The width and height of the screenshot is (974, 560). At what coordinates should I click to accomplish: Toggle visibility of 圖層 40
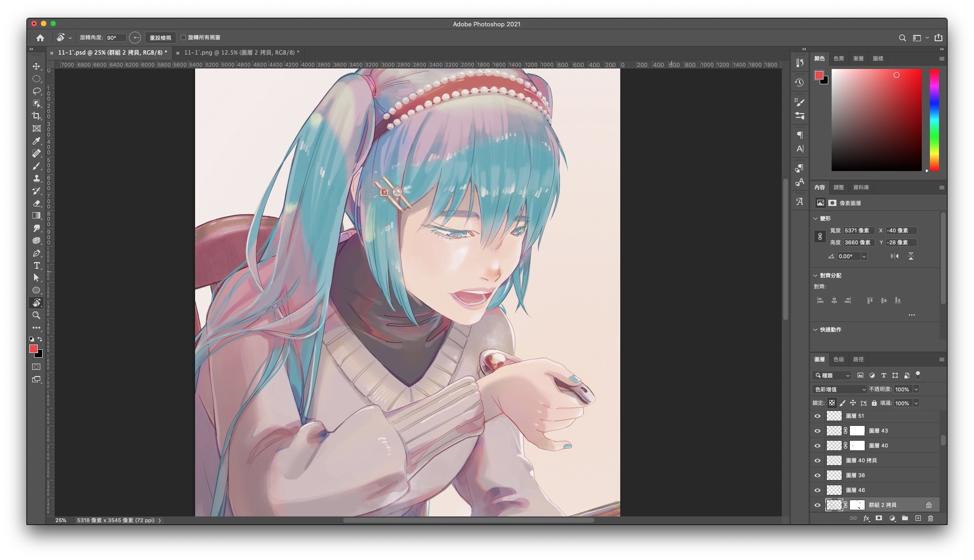pyautogui.click(x=817, y=446)
